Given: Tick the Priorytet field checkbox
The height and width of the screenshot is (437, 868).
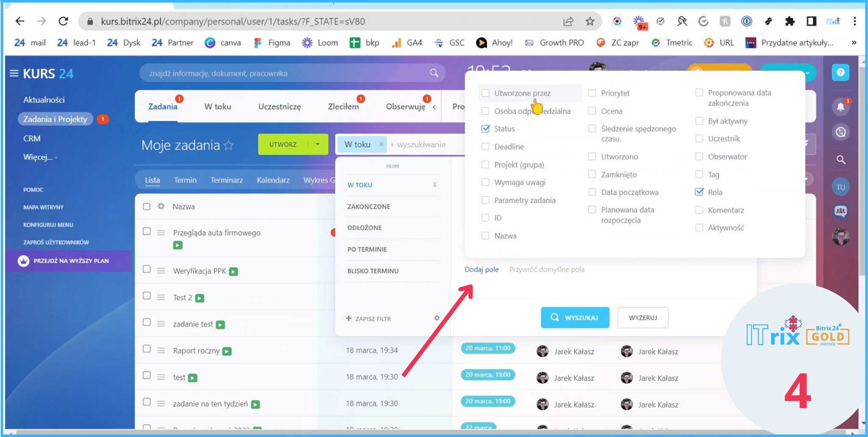Looking at the screenshot, I should coord(592,93).
